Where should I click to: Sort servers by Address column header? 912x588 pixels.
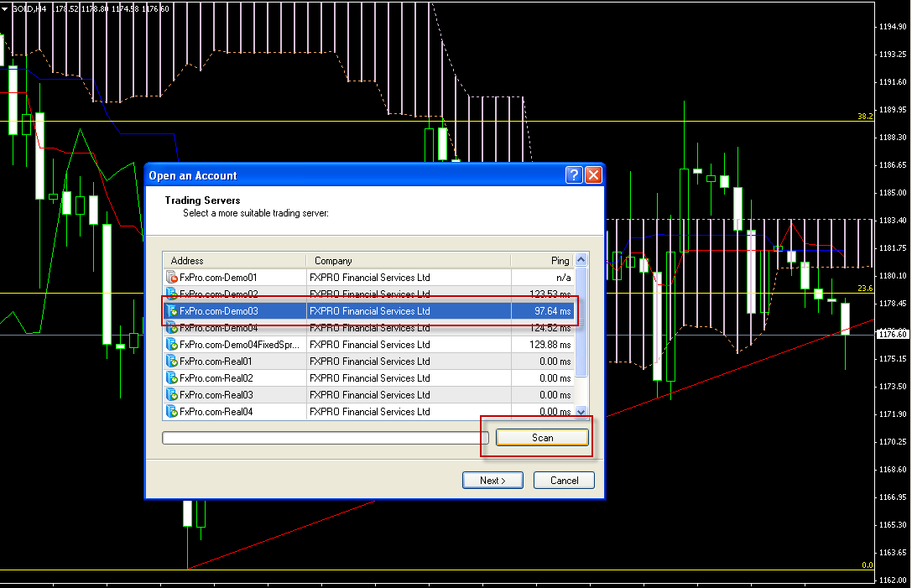(x=234, y=261)
